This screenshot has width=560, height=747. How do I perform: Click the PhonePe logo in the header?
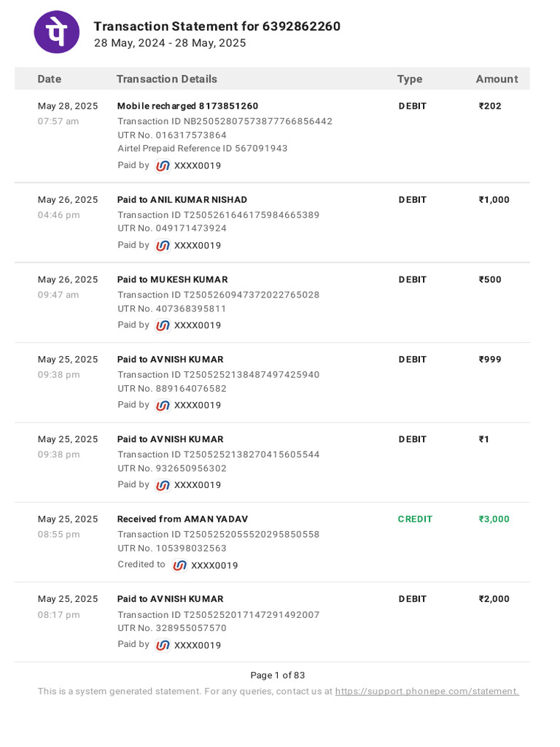[x=57, y=32]
